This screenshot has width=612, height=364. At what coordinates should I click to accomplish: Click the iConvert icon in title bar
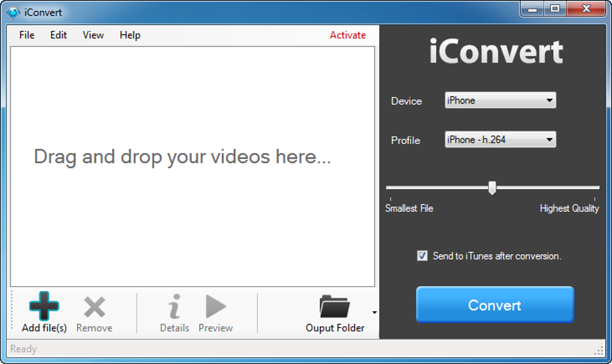13,13
